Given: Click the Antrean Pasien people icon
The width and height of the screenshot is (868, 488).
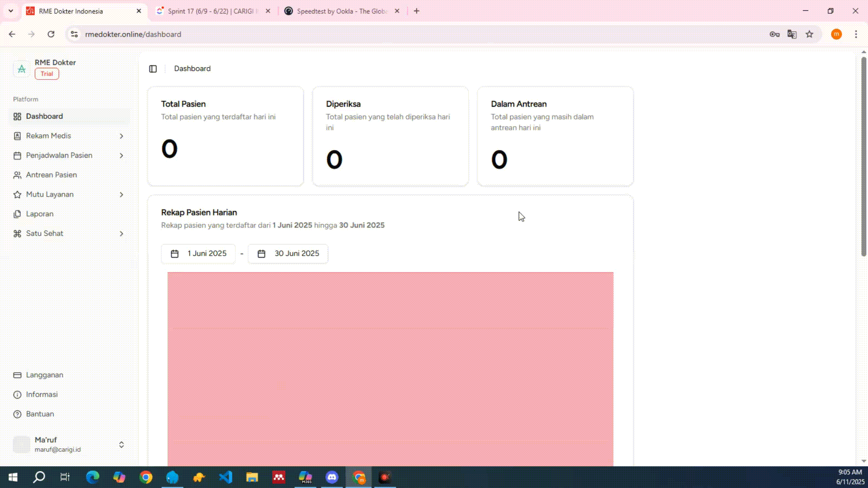Looking at the screenshot, I should coord(17,175).
